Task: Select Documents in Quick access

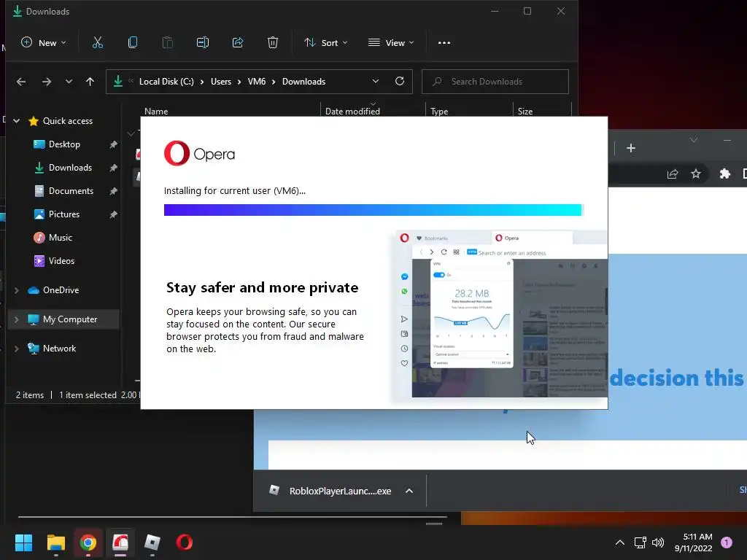Action: (71, 191)
